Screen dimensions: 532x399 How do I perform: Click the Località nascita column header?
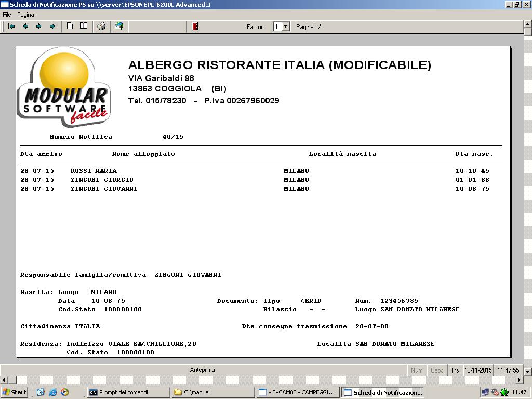[342, 154]
